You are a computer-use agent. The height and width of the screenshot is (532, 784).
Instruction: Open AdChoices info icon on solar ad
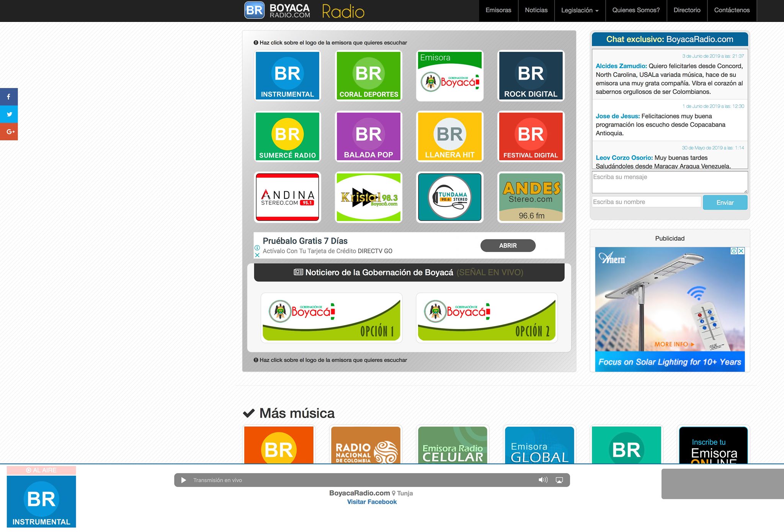(734, 251)
